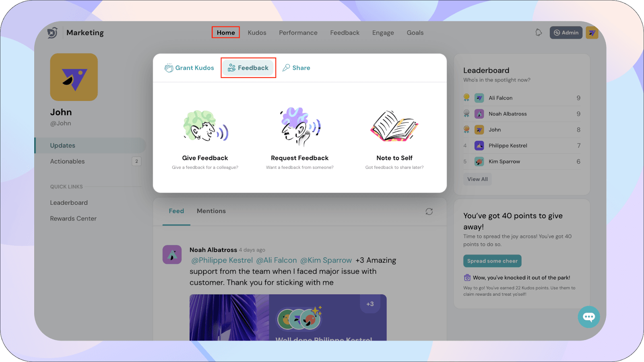
Task: Click the company logo beside Marketing
Action: coord(53,33)
